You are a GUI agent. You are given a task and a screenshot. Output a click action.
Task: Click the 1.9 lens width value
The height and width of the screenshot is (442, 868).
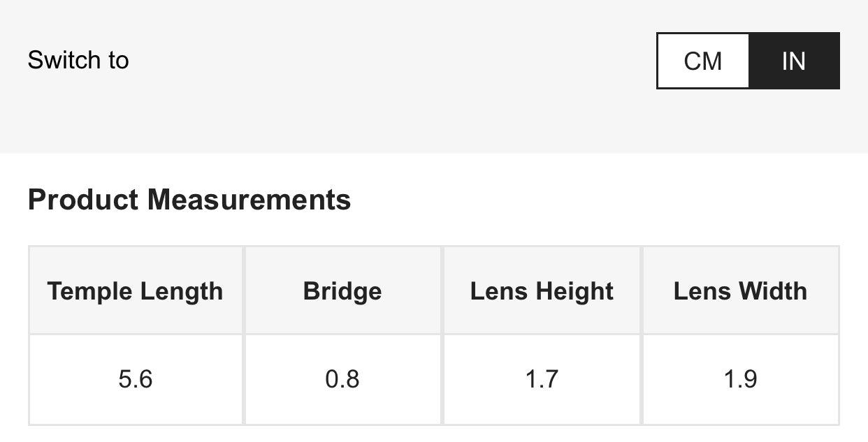pyautogui.click(x=740, y=379)
